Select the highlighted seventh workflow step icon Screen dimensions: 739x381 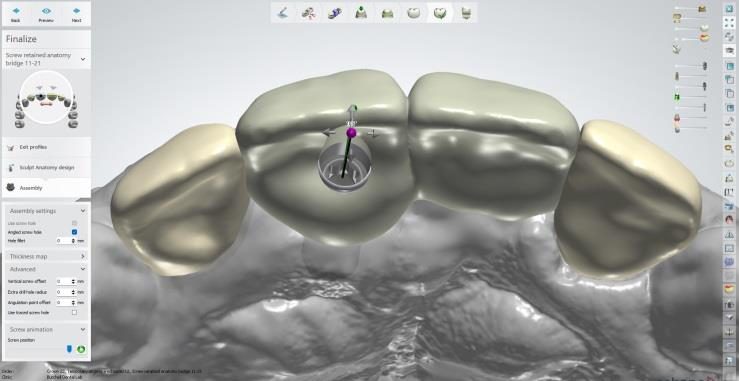coord(440,13)
